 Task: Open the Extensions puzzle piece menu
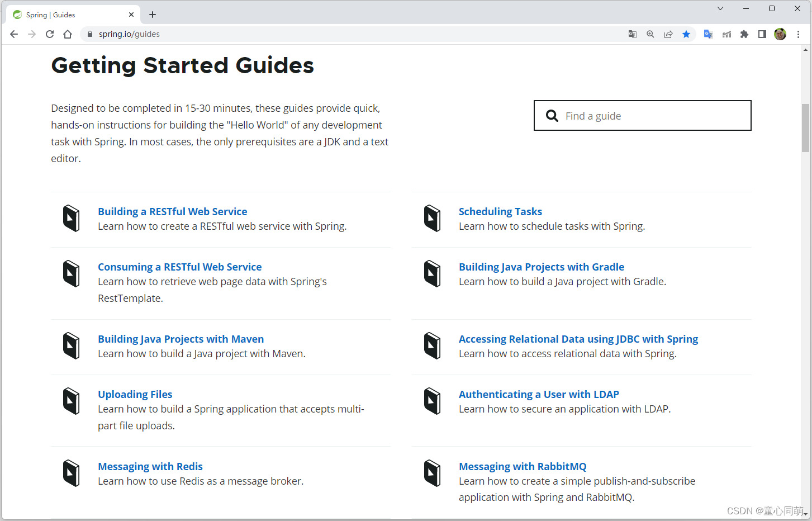click(744, 34)
